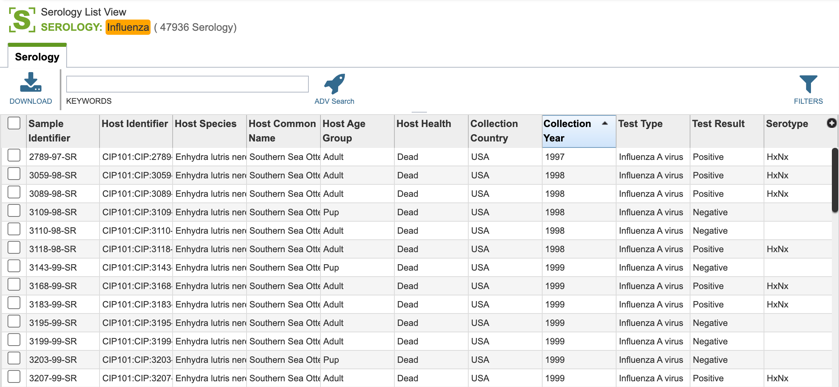This screenshot has height=387, width=839.
Task: Click the add columns plus icon
Action: click(x=832, y=124)
